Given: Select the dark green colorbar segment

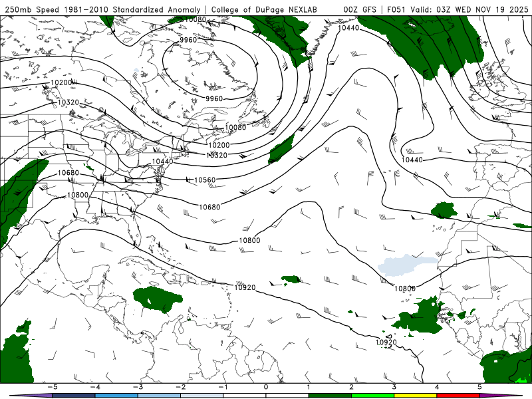Looking at the screenshot, I should click(330, 396).
